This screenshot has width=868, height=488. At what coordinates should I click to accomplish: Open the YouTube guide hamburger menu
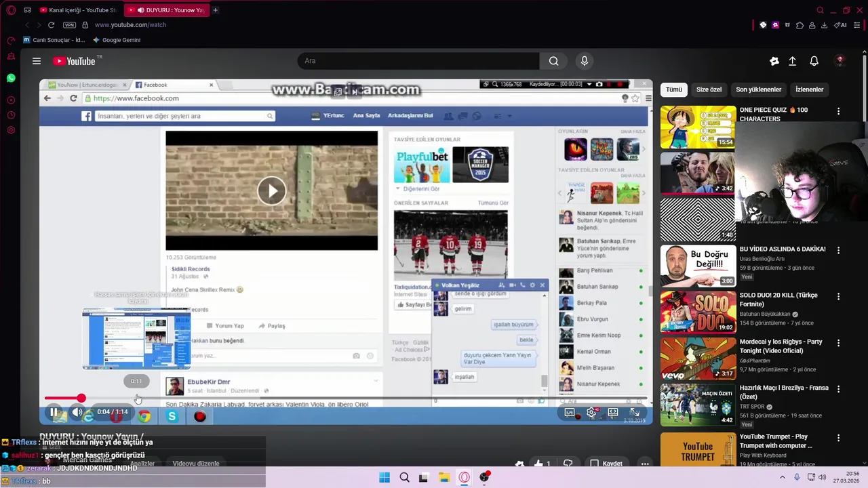(x=37, y=61)
